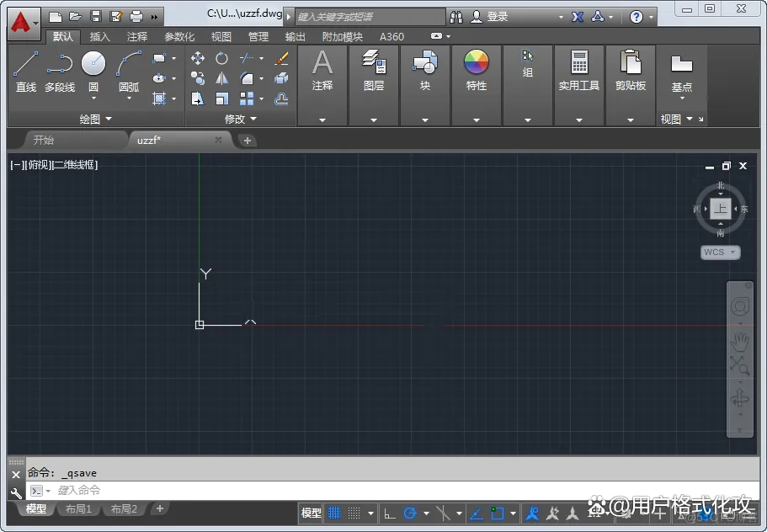This screenshot has height=532, width=767.
Task: Toggle model space (模型) status button
Action: pyautogui.click(x=312, y=513)
